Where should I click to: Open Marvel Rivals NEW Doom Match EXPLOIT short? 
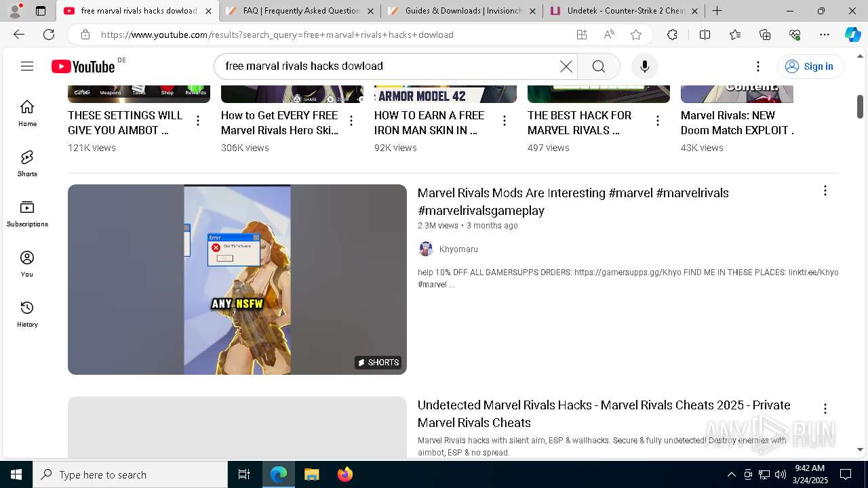click(737, 123)
